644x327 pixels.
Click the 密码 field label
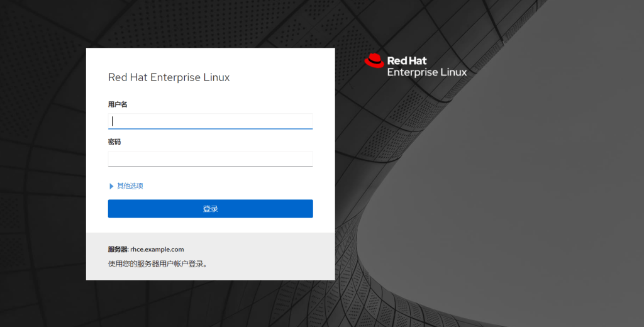point(114,141)
